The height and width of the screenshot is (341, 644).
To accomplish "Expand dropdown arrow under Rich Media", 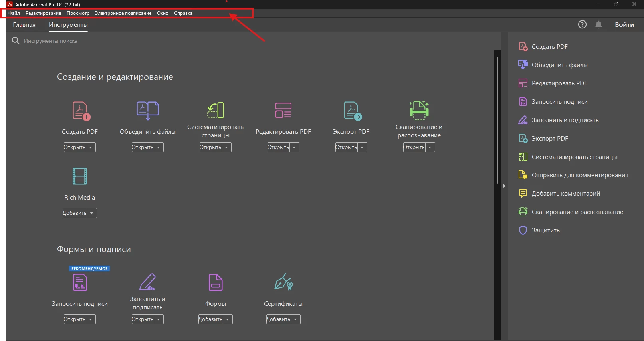I will [92, 213].
